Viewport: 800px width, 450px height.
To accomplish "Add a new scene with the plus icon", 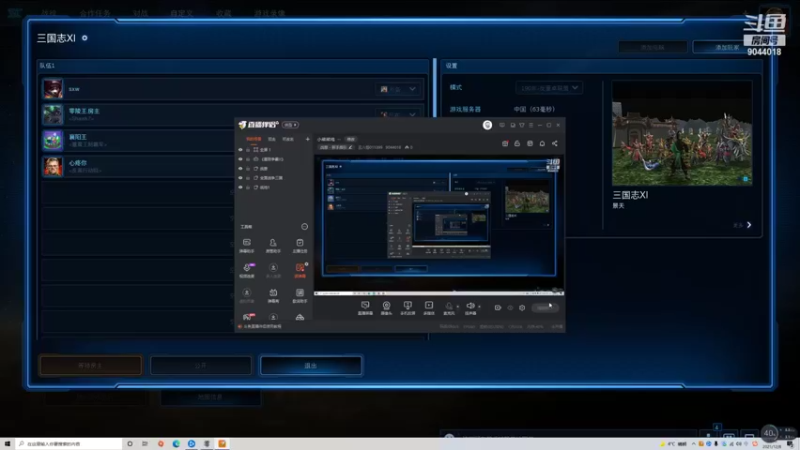I will tap(307, 139).
